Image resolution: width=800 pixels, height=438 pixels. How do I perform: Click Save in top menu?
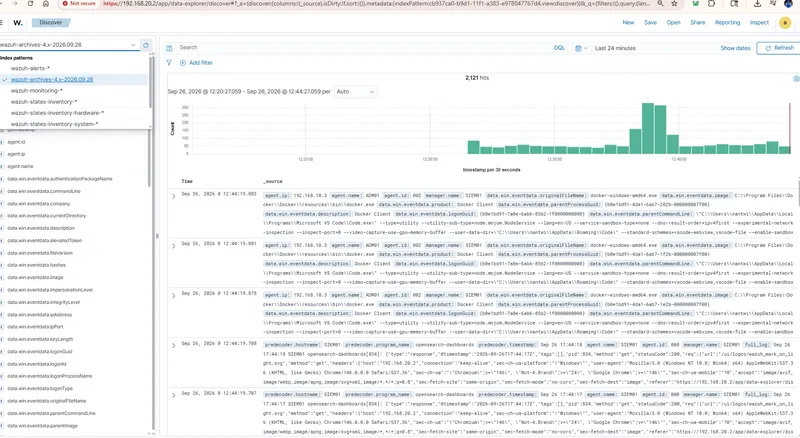pyautogui.click(x=650, y=23)
